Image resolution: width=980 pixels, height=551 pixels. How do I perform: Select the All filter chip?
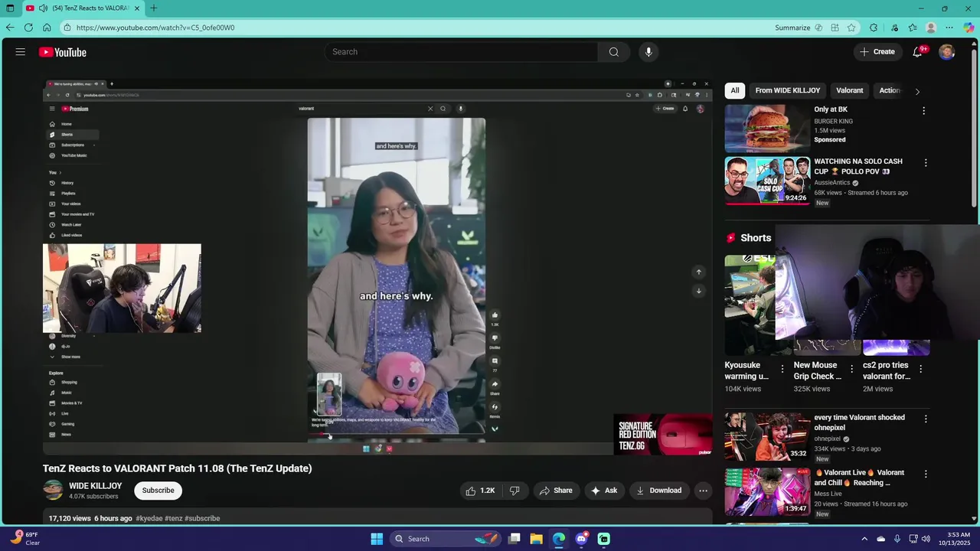pos(735,90)
